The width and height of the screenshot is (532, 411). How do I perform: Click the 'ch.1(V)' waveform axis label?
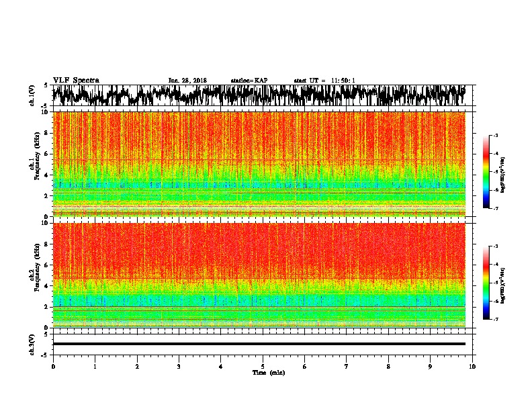pos(32,95)
